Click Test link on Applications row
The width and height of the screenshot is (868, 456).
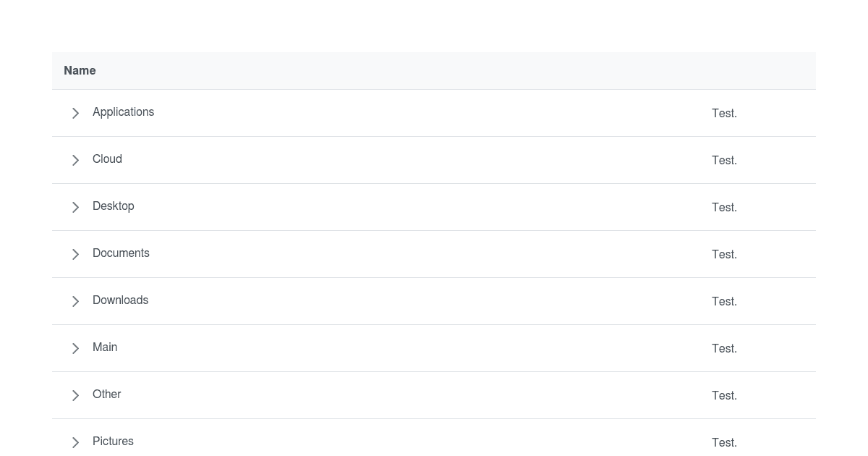pyautogui.click(x=724, y=113)
